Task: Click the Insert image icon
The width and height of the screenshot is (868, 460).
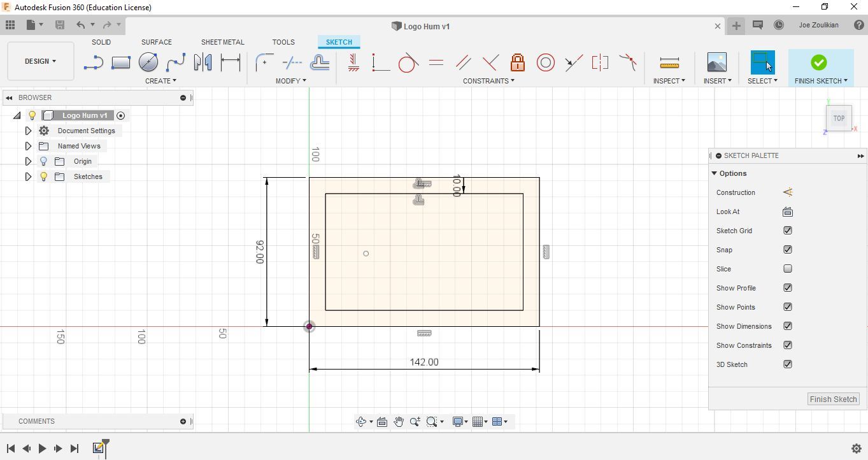Action: pos(716,62)
